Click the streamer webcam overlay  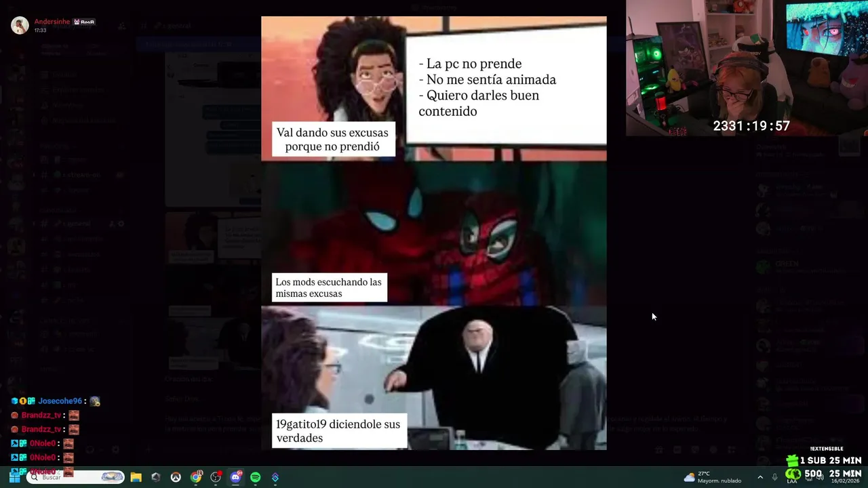click(747, 68)
